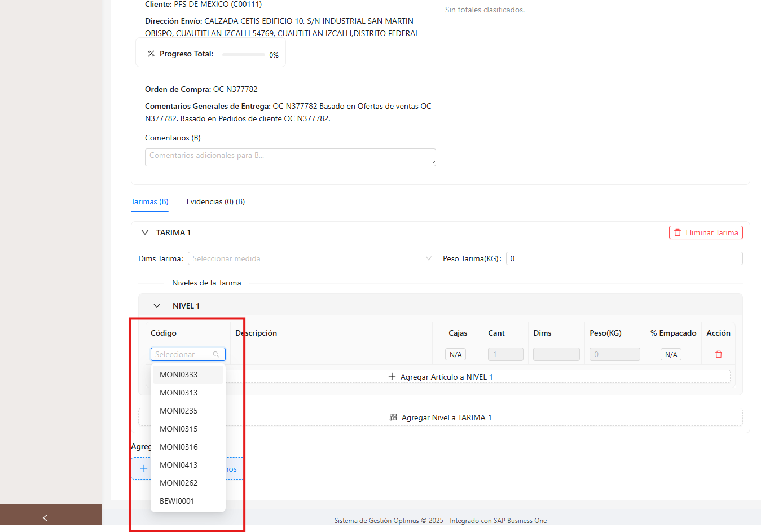The width and height of the screenshot is (761, 532).
Task: Select BEWI0001 in the code list
Action: pyautogui.click(x=188, y=501)
